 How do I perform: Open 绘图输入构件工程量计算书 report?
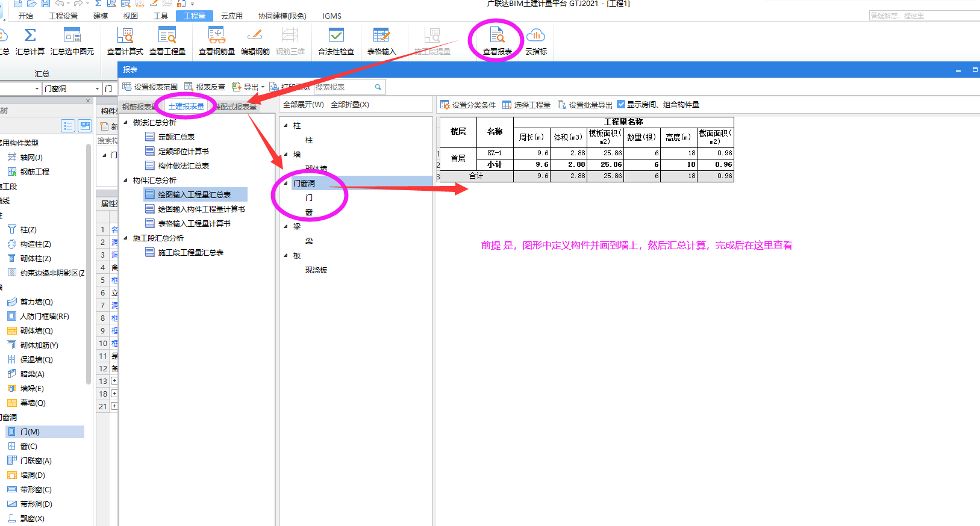201,209
